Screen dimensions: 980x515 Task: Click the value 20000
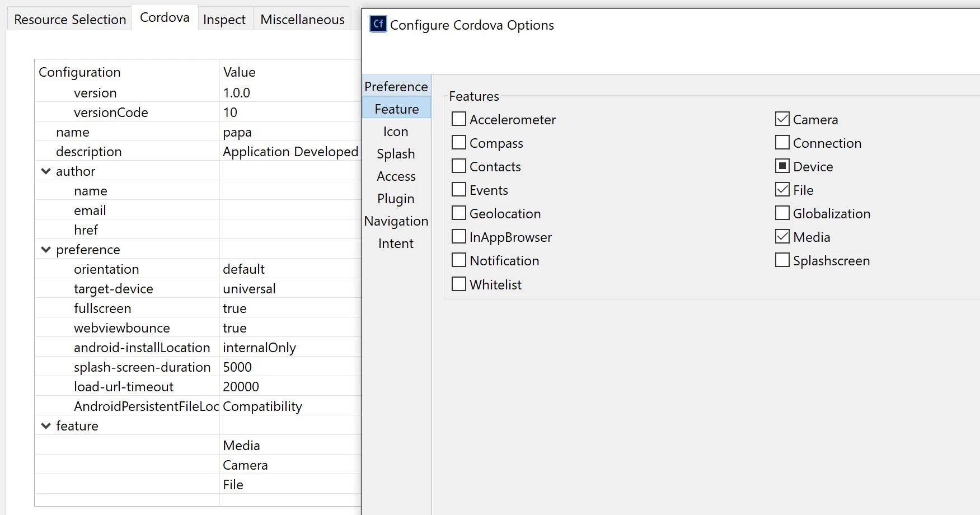(241, 386)
